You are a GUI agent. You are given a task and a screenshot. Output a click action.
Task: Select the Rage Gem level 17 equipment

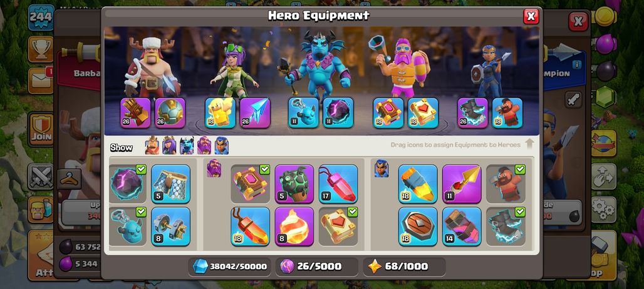tap(338, 184)
